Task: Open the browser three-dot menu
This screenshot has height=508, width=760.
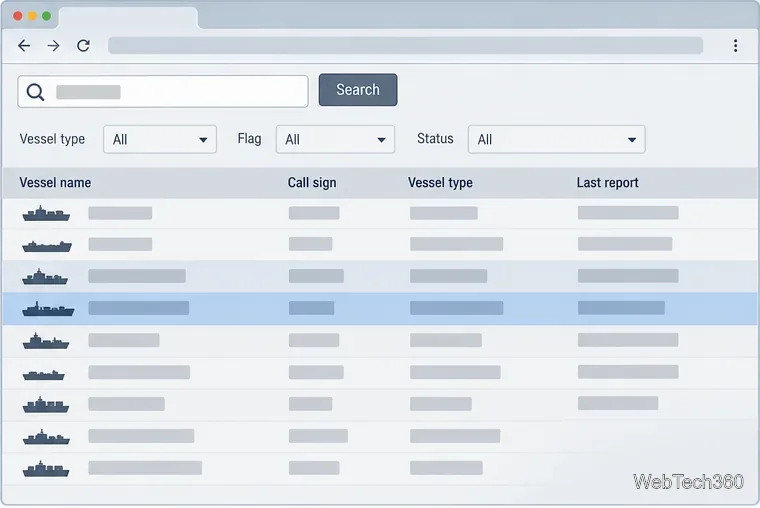Action: coord(735,46)
